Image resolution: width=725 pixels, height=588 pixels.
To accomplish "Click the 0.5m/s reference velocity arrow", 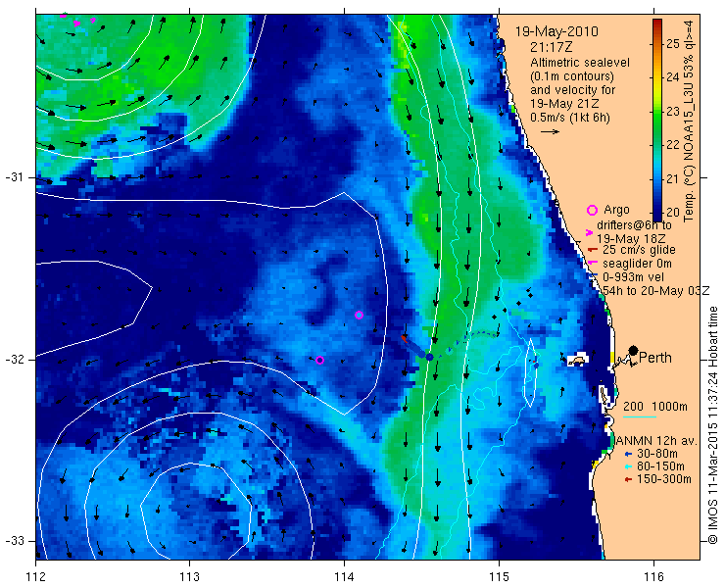I will [550, 132].
